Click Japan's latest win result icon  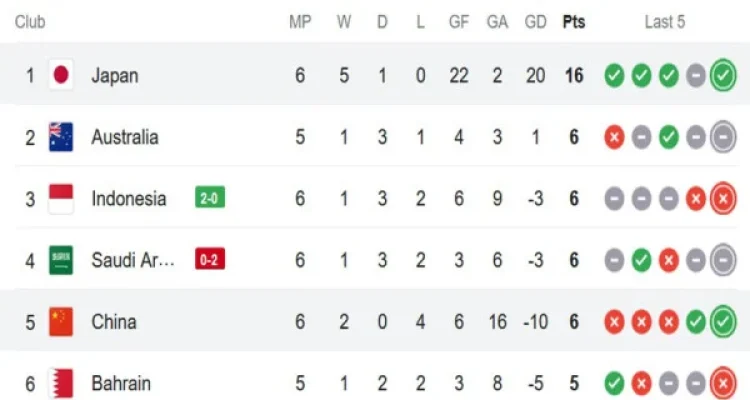pyautogui.click(x=722, y=75)
